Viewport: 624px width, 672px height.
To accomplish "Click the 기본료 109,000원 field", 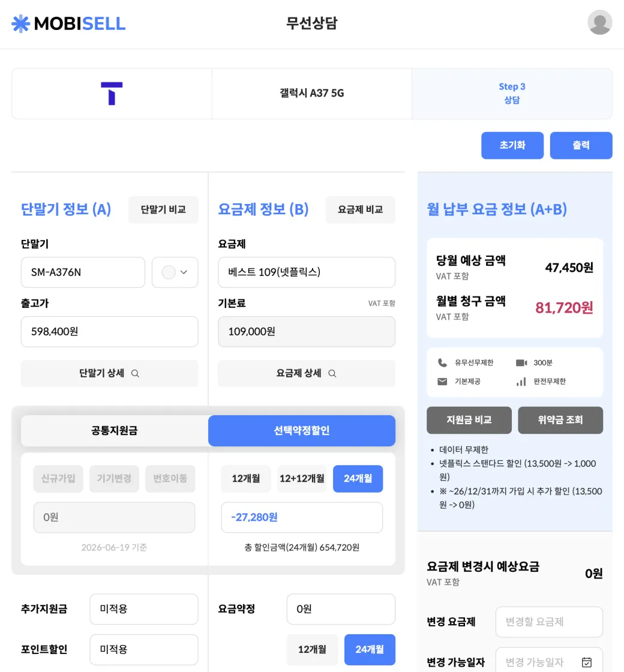I will click(x=307, y=332).
